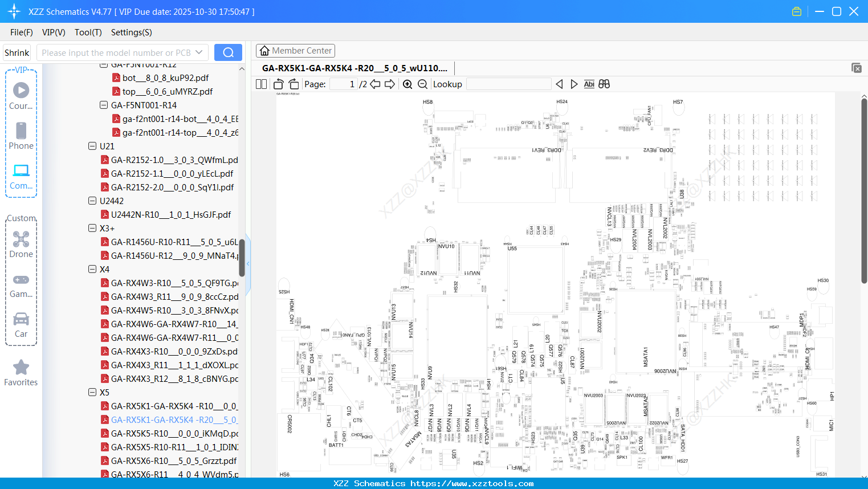Open the Tool(T) menu
This screenshot has height=489, width=868.
(x=88, y=32)
